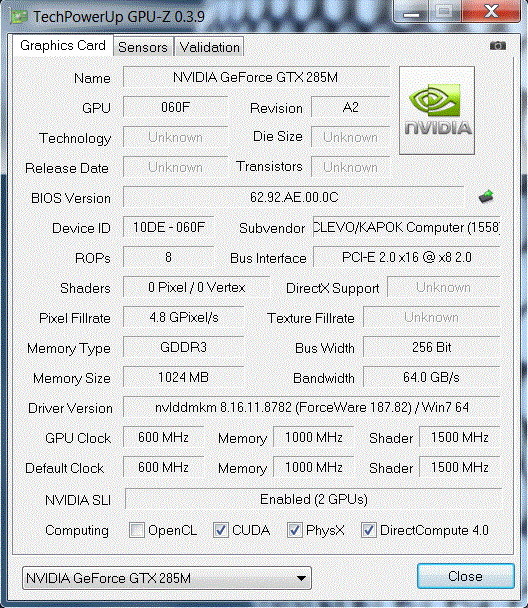Click the GPU Clock field 600 MHz
The width and height of the screenshot is (528, 608).
coord(164,437)
